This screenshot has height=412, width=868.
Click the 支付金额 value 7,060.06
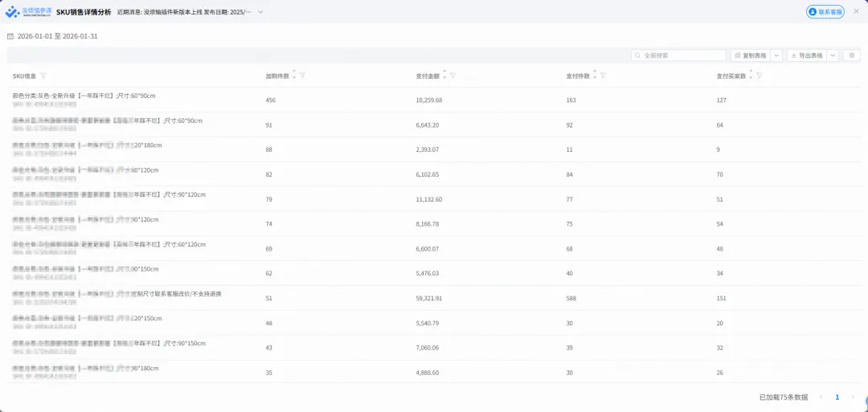point(428,348)
